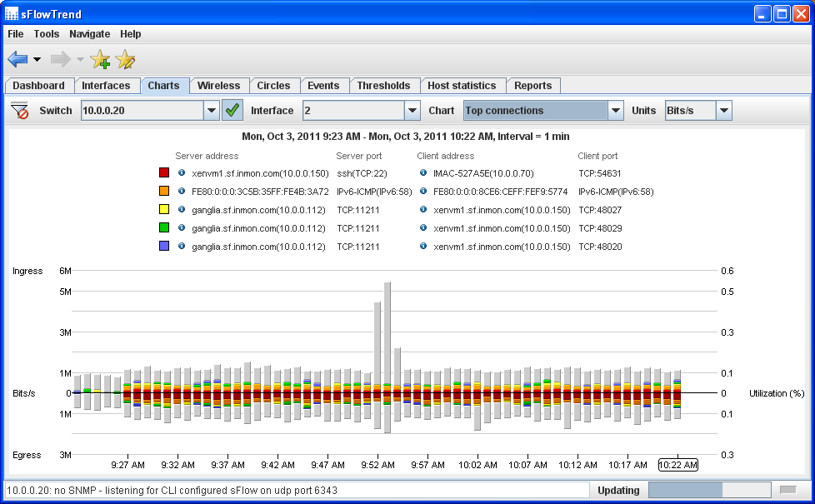Open the Units dropdown showing Bits/s

tap(723, 110)
